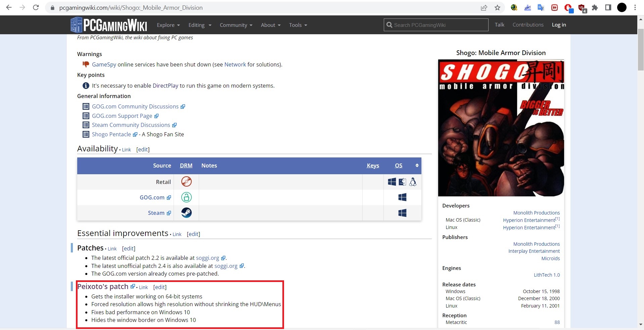Open the Contributions page
Screen dimensions: 644x330
pos(528,25)
